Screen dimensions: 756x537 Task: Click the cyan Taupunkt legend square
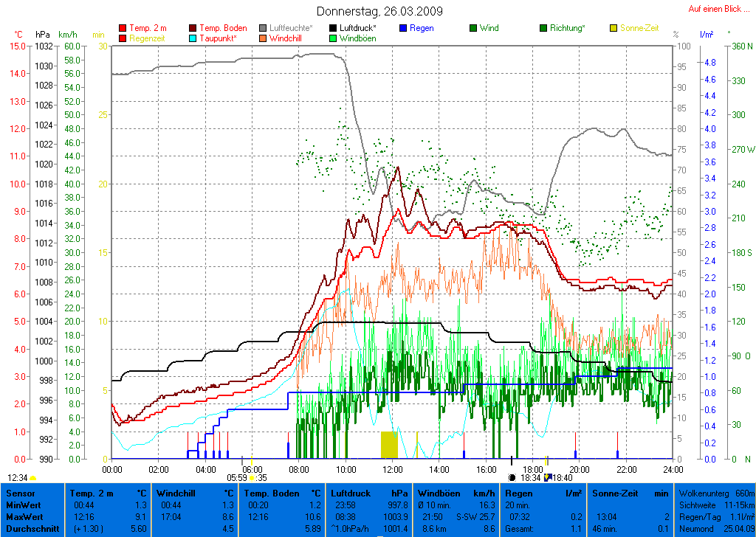[x=193, y=38]
